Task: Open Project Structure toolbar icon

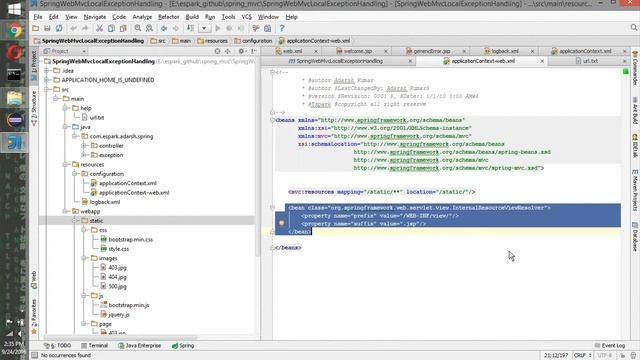Action: 268,28
